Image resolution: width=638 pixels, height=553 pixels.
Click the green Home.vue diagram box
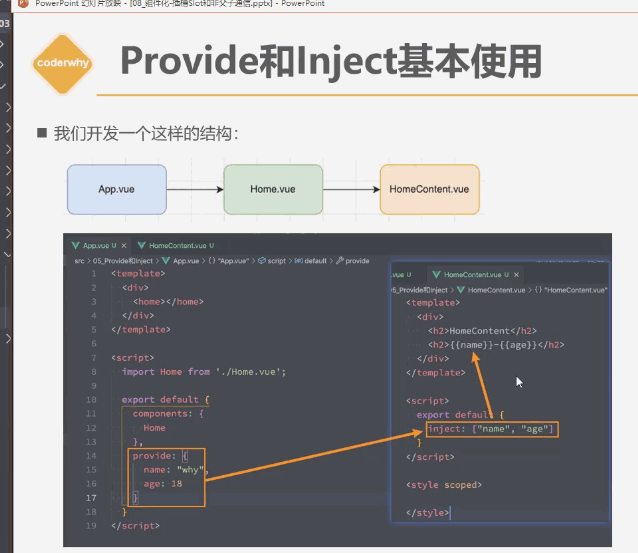pos(272,189)
